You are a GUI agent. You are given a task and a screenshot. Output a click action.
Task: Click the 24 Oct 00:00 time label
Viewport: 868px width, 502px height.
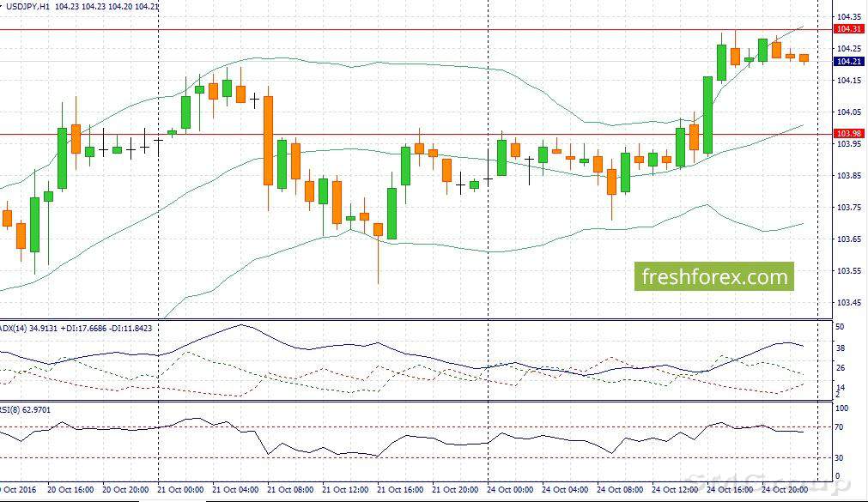[510, 490]
